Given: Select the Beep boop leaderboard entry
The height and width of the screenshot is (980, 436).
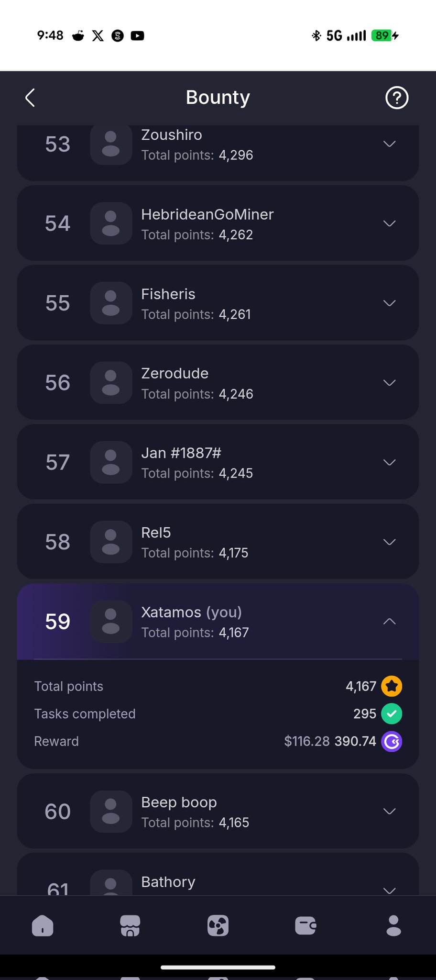Looking at the screenshot, I should point(218,812).
